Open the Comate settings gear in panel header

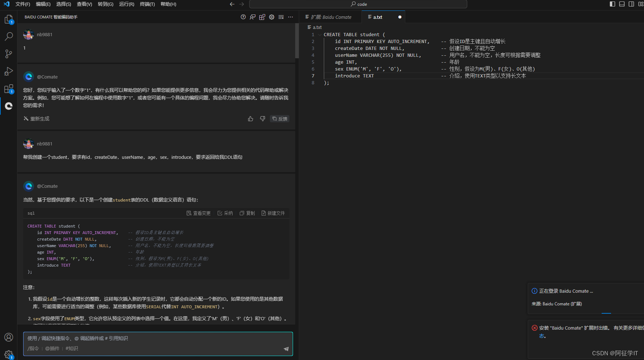click(272, 17)
